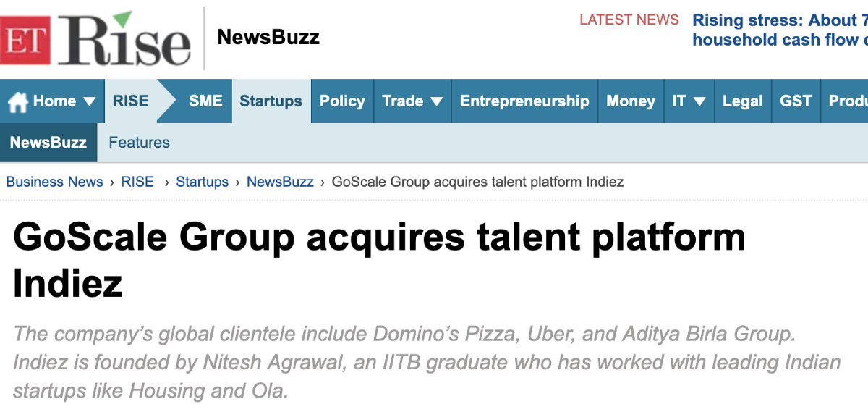Click the RISE breadcrumb link
This screenshot has width=868, height=412.
tap(137, 182)
